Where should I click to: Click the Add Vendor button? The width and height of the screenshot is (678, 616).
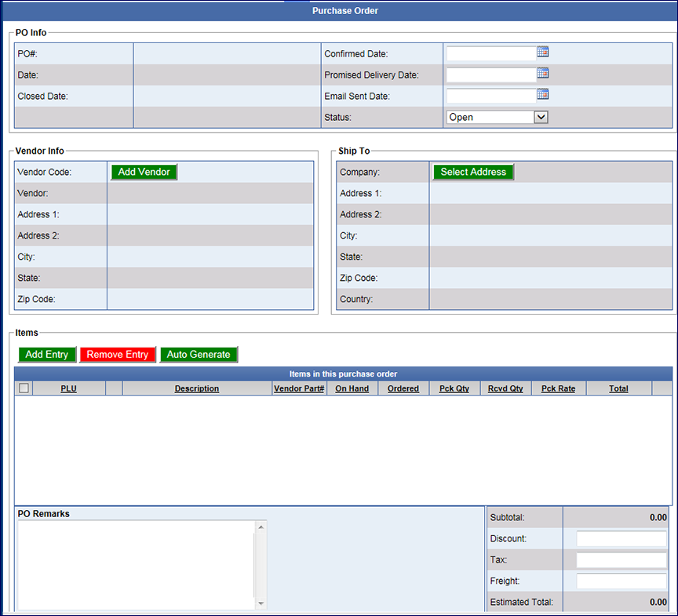click(144, 172)
